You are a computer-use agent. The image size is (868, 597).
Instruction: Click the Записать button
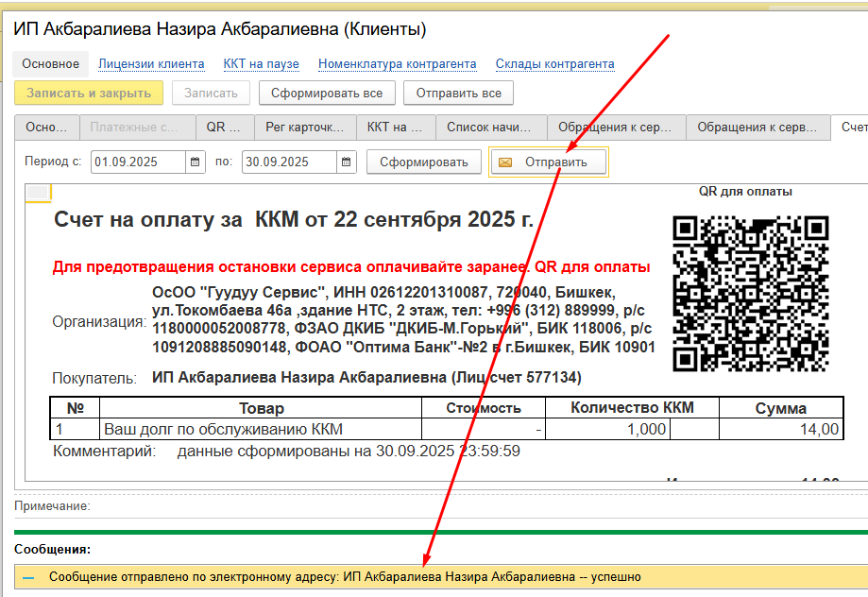click(211, 93)
